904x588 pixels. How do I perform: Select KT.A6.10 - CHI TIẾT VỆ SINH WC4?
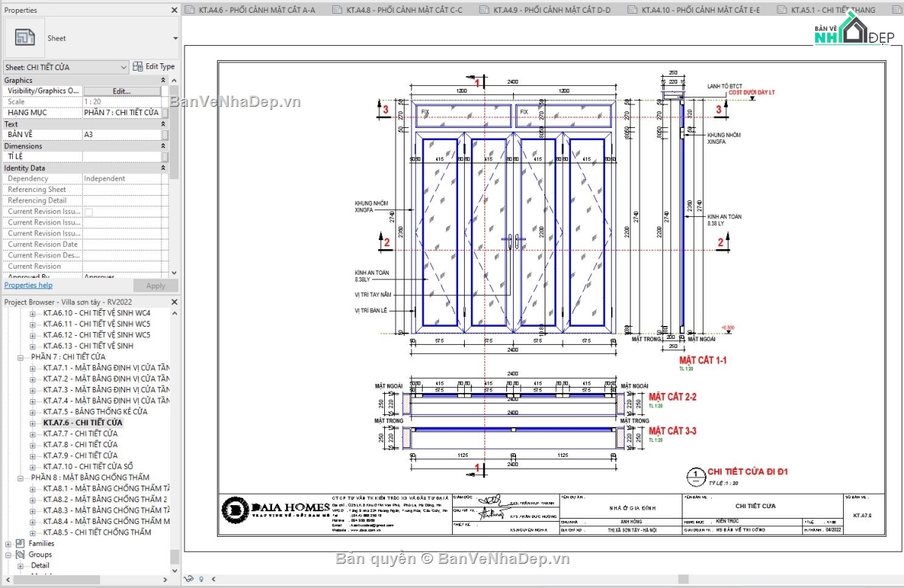coord(96,312)
